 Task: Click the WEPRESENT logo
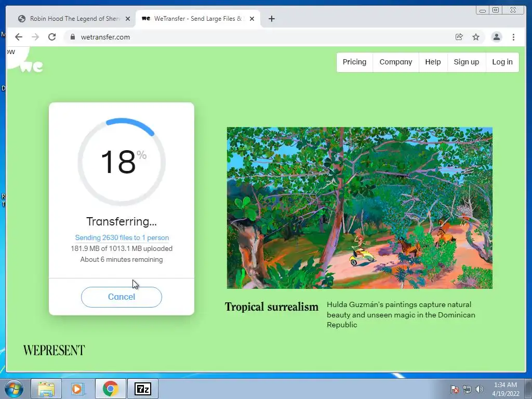(54, 350)
